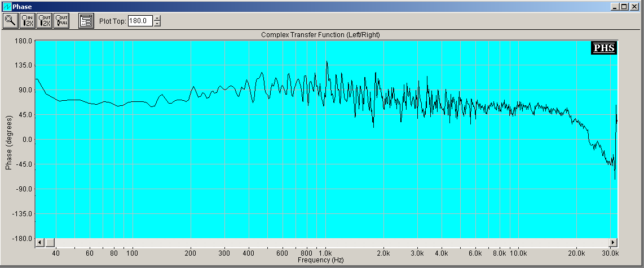The height and width of the screenshot is (268, 644).
Task: Click the 0.0 y-axis value
Action: pos(27,140)
